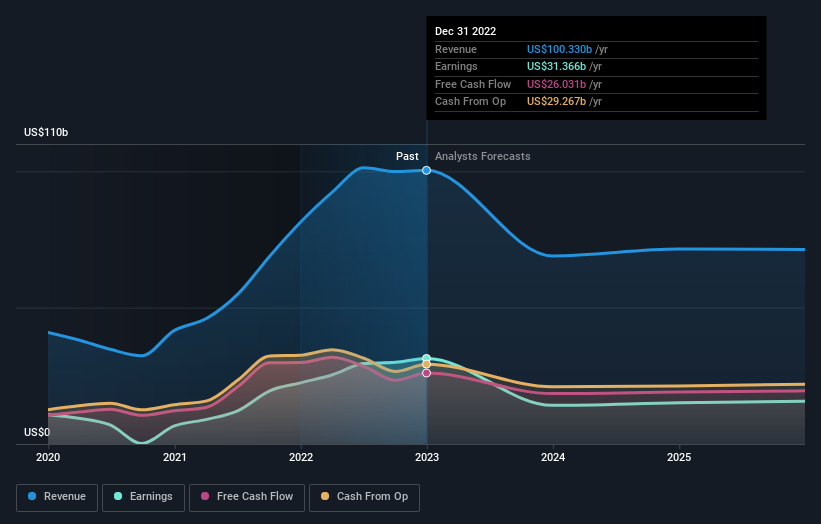Screen dimensions: 821x524
Task: Click the Free Cash Flow label in tooltip
Action: tap(473, 84)
